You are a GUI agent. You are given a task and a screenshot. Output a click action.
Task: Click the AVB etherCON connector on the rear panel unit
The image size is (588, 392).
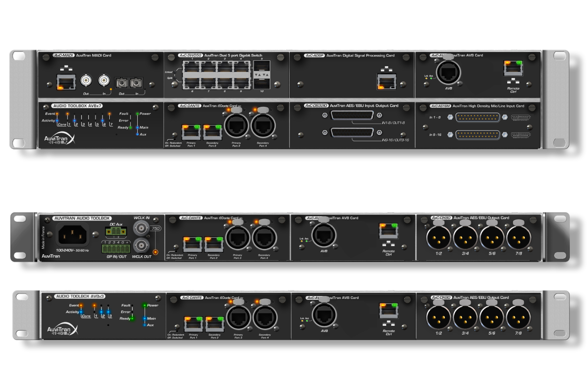(324, 235)
